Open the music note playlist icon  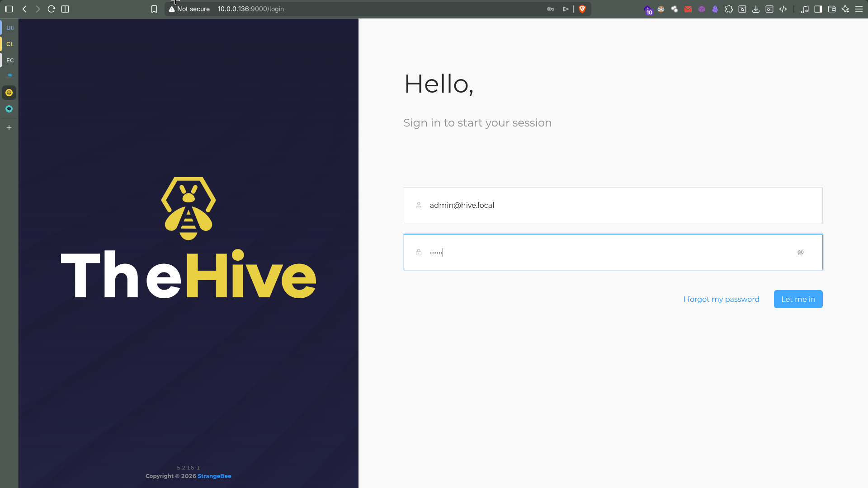[x=805, y=9]
